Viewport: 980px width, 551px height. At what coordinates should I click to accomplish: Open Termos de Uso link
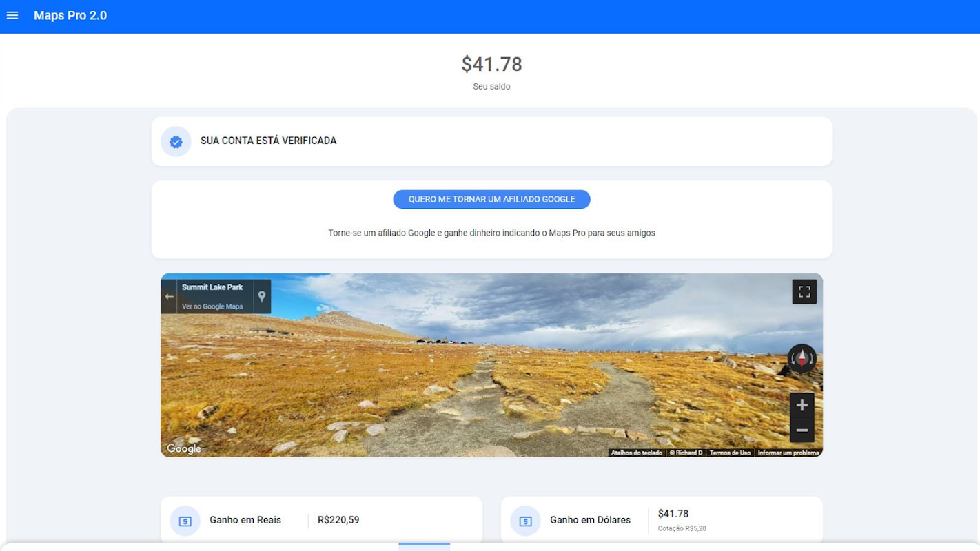coord(730,453)
